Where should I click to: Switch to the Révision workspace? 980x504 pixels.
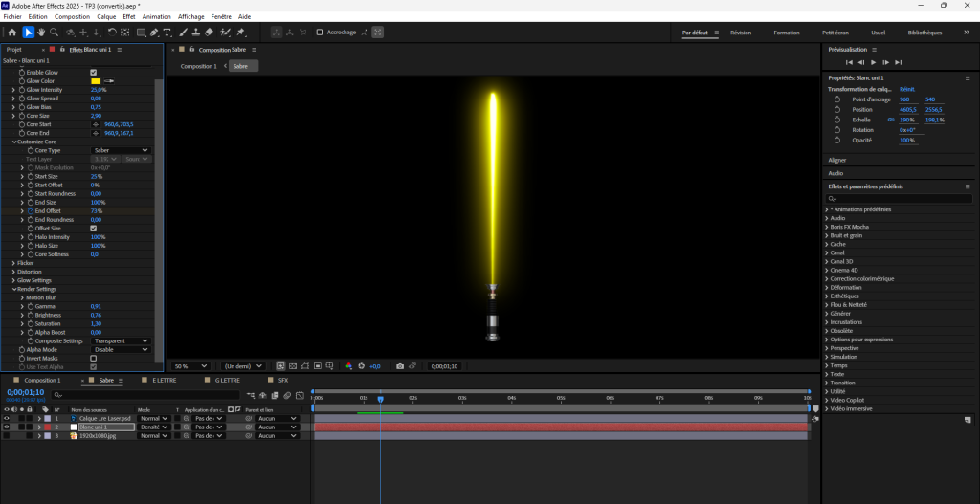[741, 33]
